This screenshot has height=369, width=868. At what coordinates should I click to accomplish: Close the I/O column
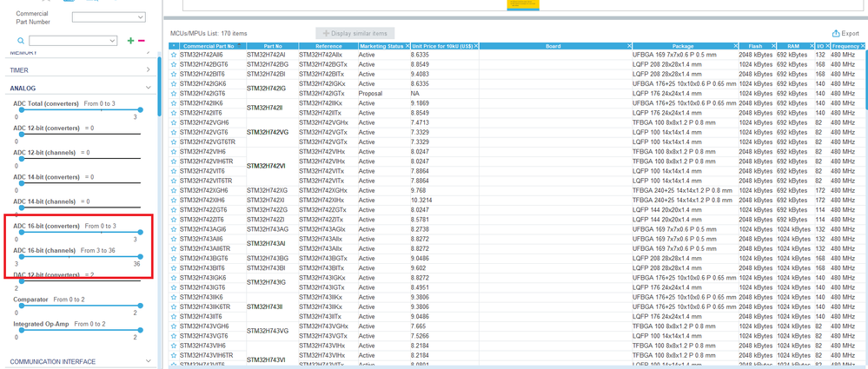(x=826, y=46)
